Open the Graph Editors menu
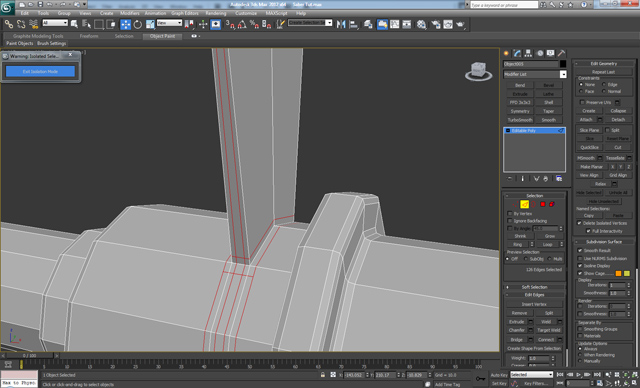 tap(184, 13)
